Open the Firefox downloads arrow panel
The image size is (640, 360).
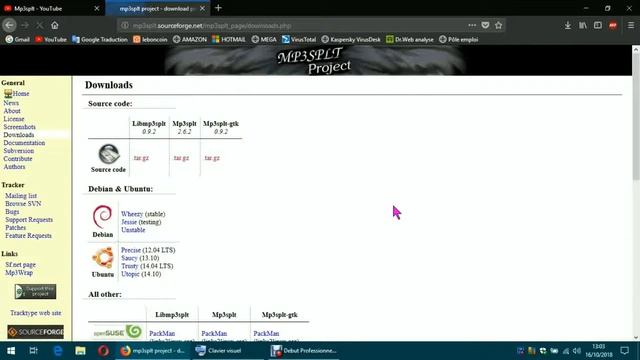point(568,25)
